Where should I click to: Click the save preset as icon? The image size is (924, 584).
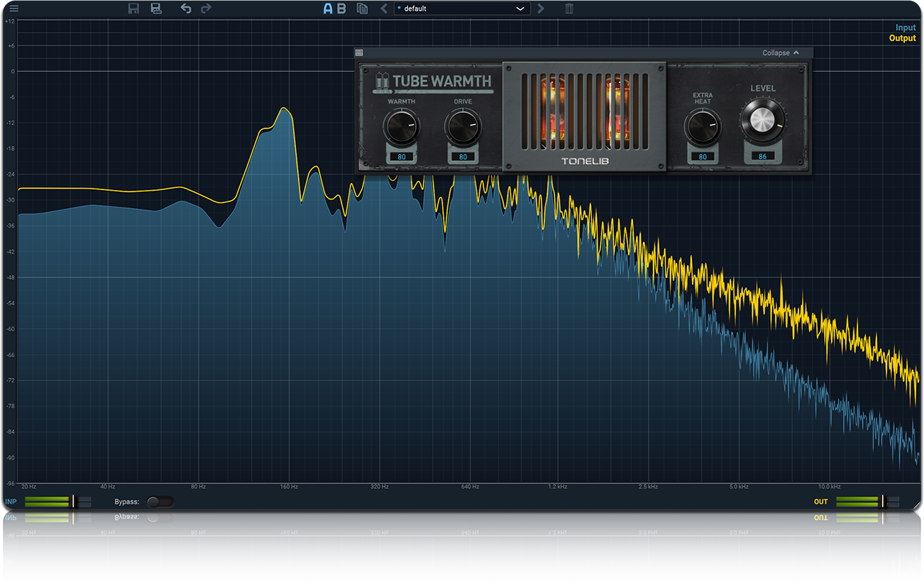click(156, 9)
